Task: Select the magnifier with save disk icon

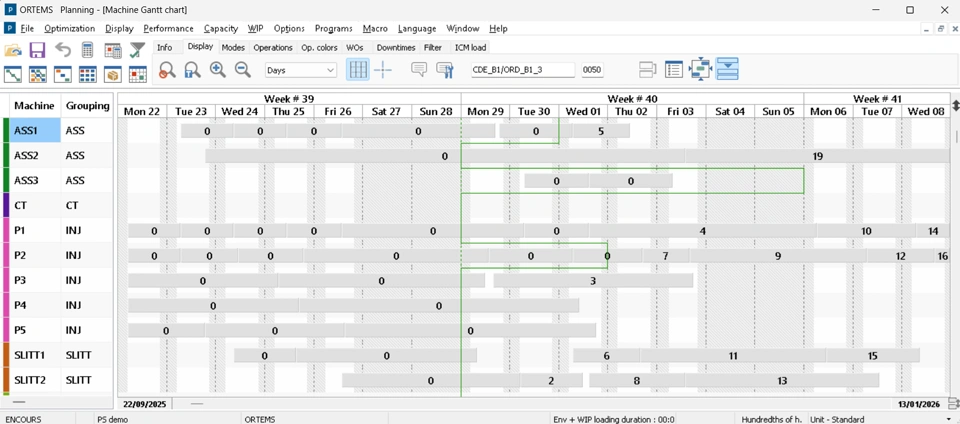Action: tap(192, 70)
